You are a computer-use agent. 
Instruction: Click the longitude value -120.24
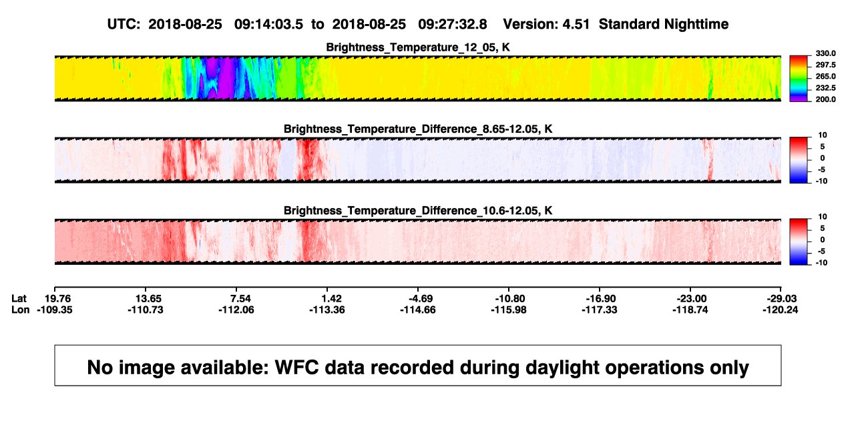[x=781, y=310]
